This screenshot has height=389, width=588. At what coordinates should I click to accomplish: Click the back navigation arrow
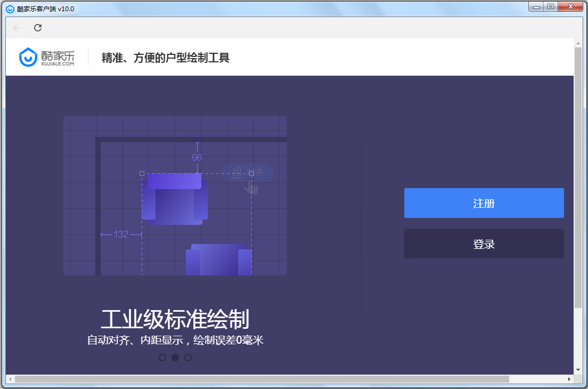(x=17, y=28)
